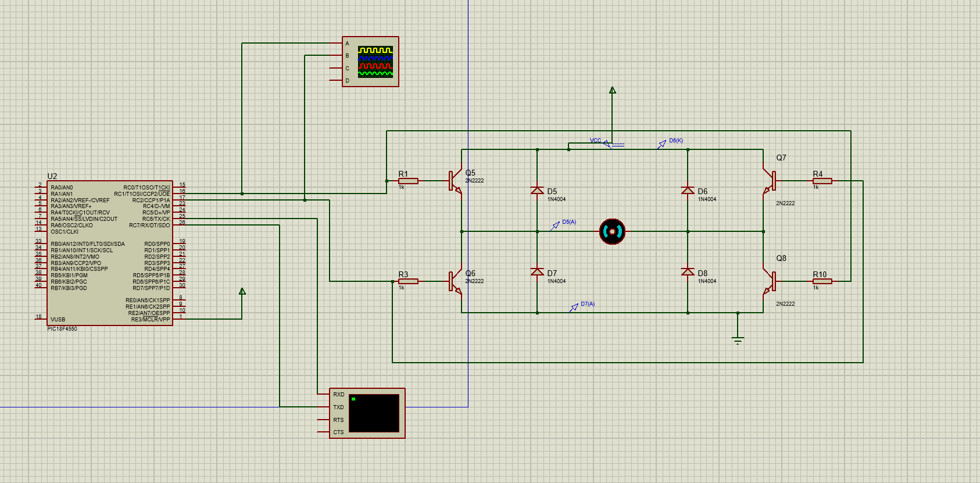Click the Q7 reference label

[x=781, y=158]
